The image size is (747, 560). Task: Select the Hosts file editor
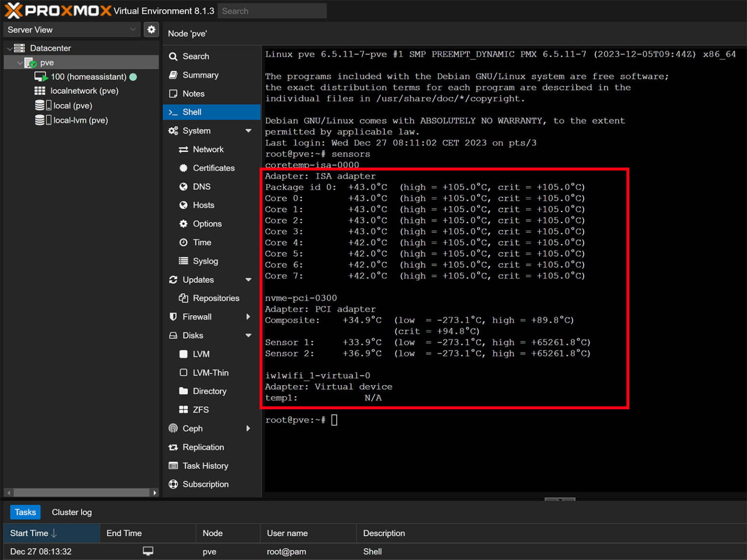point(203,205)
